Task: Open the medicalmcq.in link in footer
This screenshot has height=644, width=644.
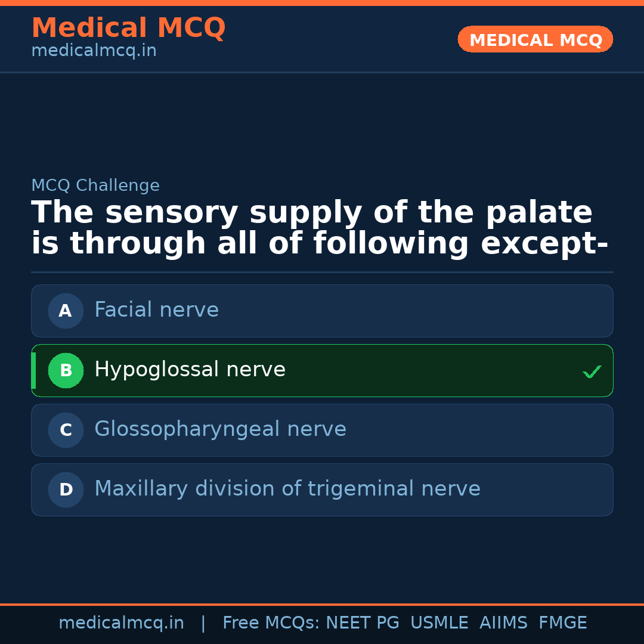Action: point(121,623)
